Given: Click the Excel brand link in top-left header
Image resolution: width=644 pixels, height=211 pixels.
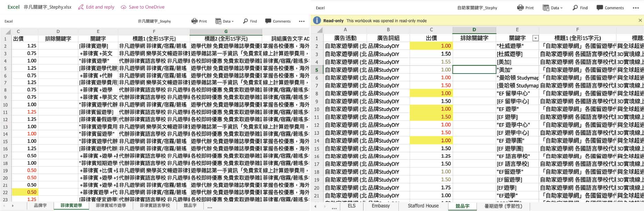Looking at the screenshot, I should pyautogui.click(x=14, y=7).
